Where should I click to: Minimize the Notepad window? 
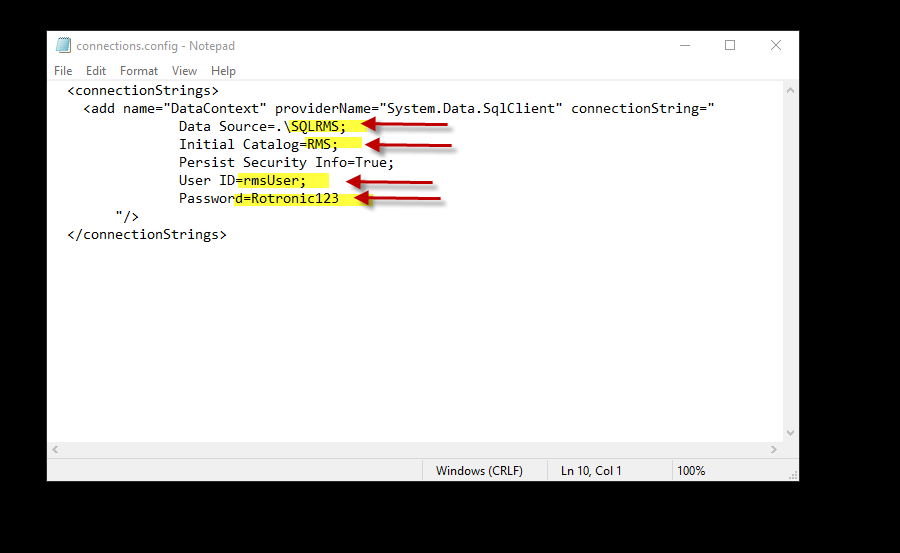[685, 45]
